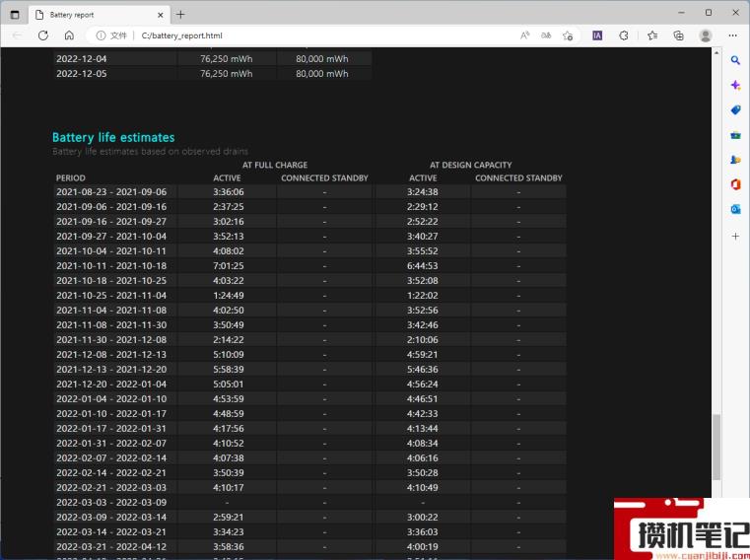Open sidebar Tools briefcase icon
This screenshot has height=560, width=750.
tap(735, 135)
